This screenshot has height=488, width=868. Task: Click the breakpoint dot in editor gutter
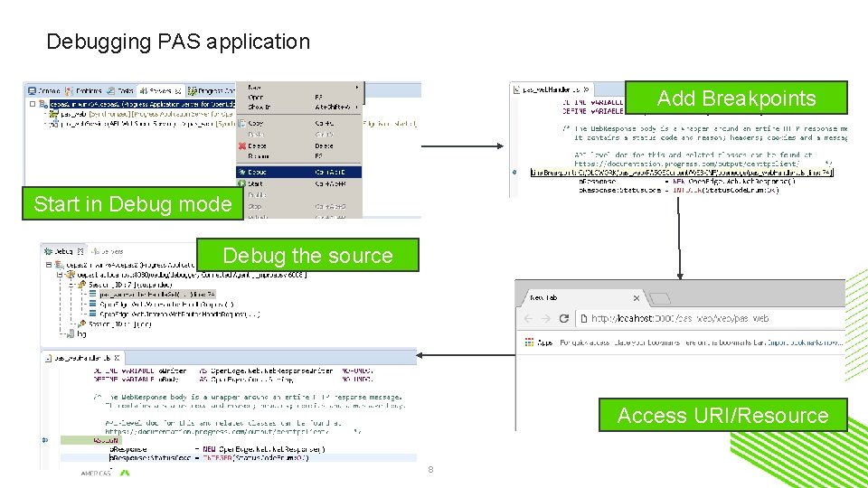(x=514, y=172)
